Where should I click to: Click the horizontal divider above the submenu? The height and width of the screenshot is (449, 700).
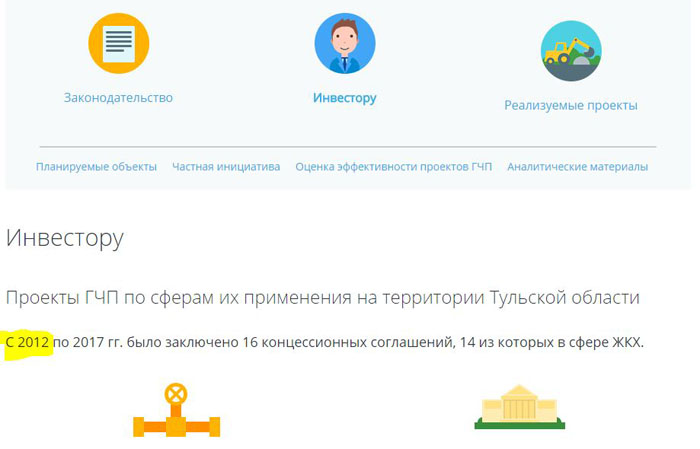347,147
